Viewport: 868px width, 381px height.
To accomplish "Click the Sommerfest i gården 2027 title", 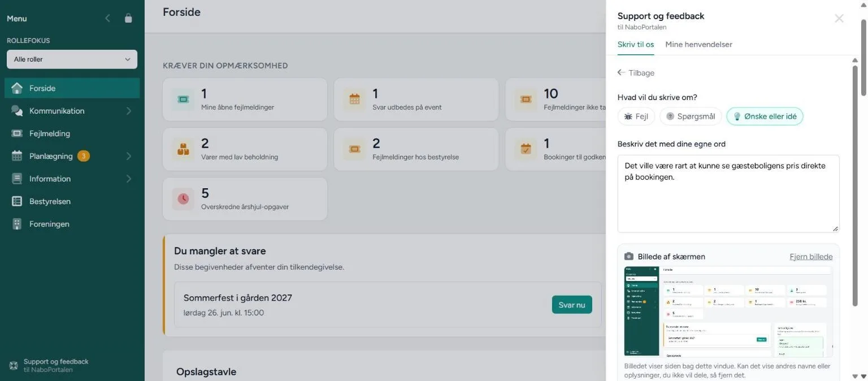I will 238,298.
